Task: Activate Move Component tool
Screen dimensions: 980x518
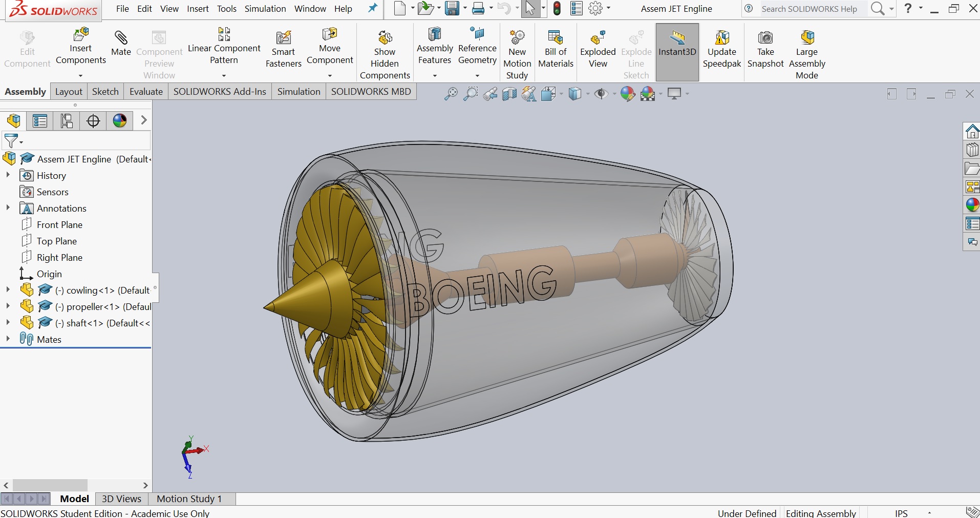Action: (330, 47)
